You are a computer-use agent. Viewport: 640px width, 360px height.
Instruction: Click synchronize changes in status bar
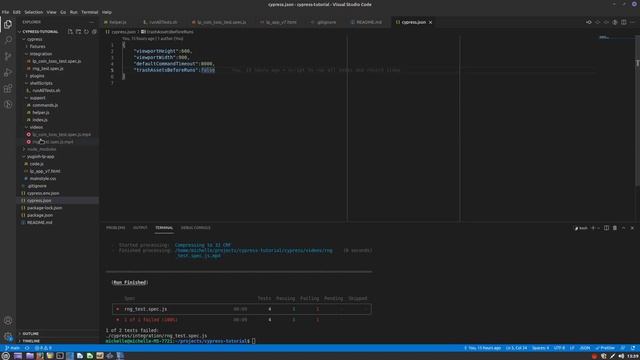coord(27,348)
